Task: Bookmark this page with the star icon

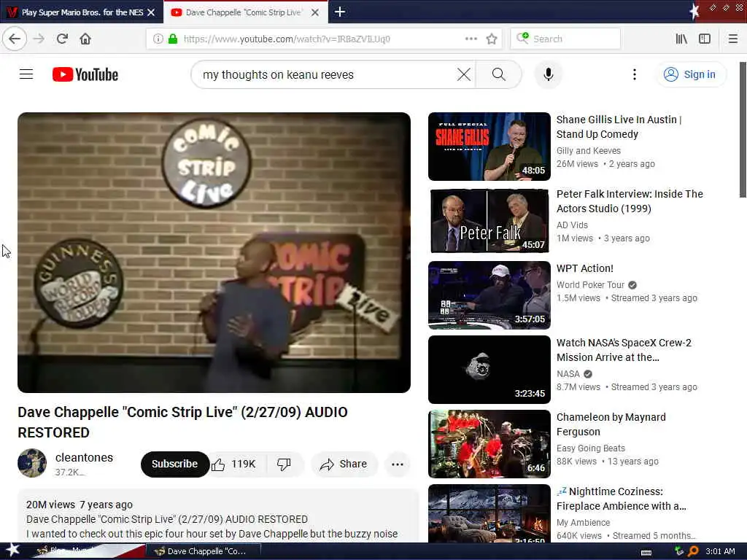Action: (492, 39)
